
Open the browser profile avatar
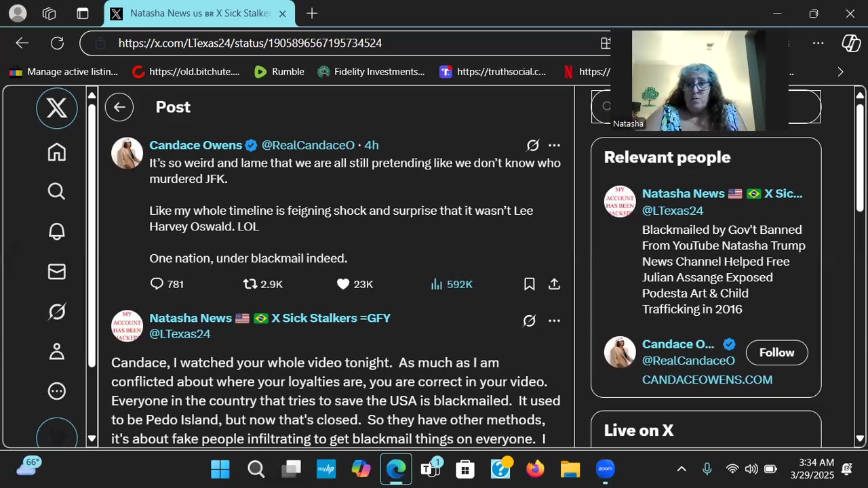pyautogui.click(x=18, y=14)
